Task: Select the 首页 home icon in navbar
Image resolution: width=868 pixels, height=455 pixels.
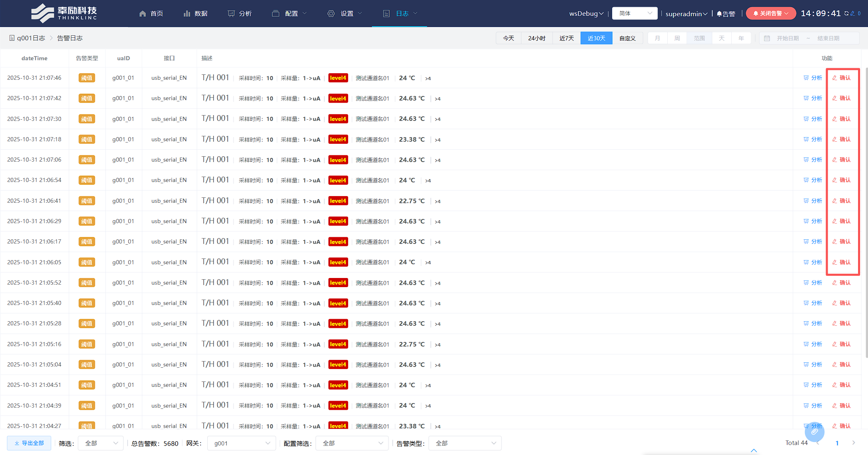Action: point(143,13)
